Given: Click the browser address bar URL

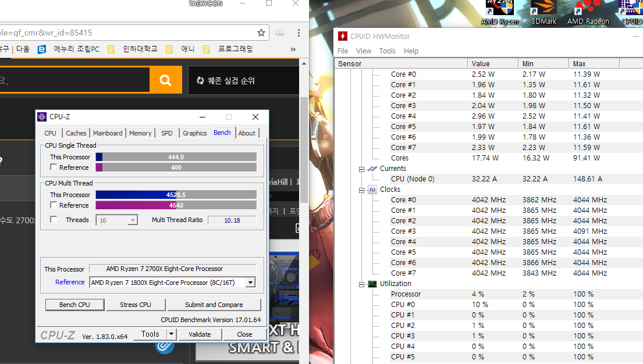Looking at the screenshot, I should click(x=127, y=33).
